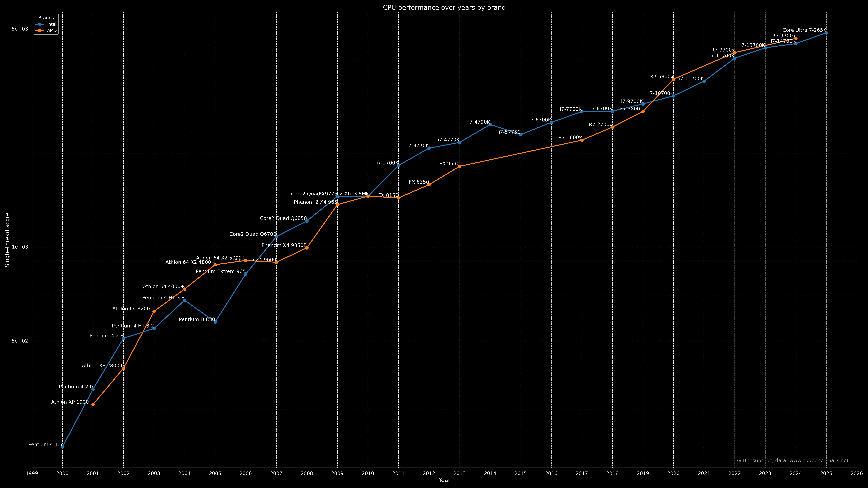The image size is (868, 488).
Task: Click the Intel legend entry label
Action: [x=52, y=24]
